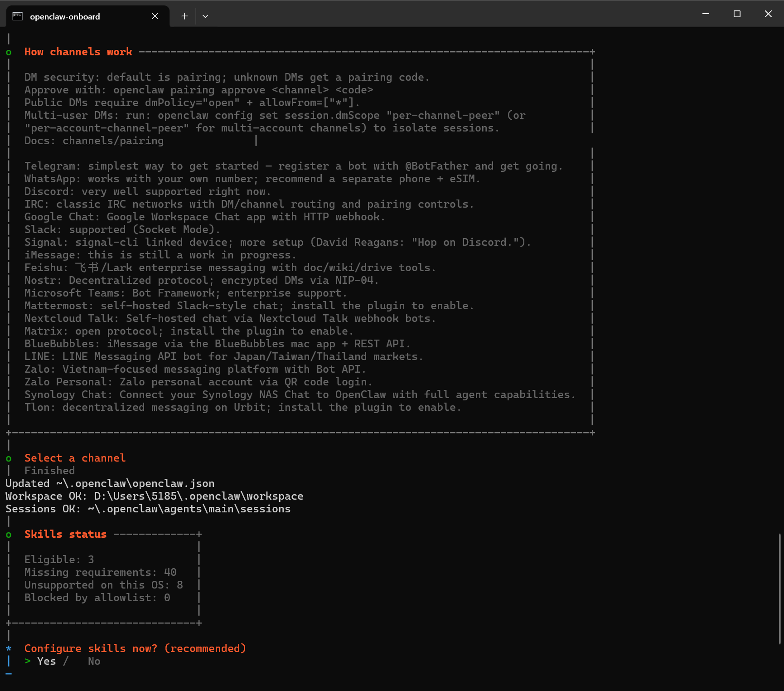Expand the new tab profile dropdown chevron
784x691 pixels.
(205, 16)
